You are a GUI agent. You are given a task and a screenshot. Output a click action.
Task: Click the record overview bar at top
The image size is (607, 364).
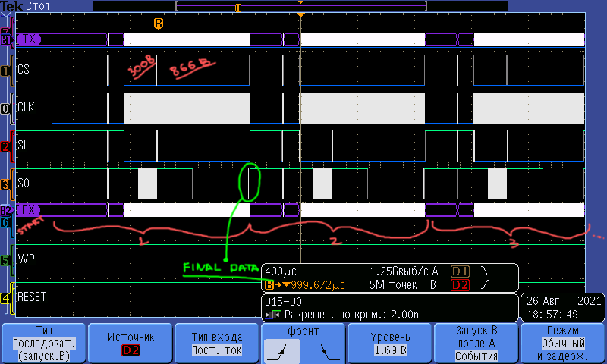click(x=300, y=6)
